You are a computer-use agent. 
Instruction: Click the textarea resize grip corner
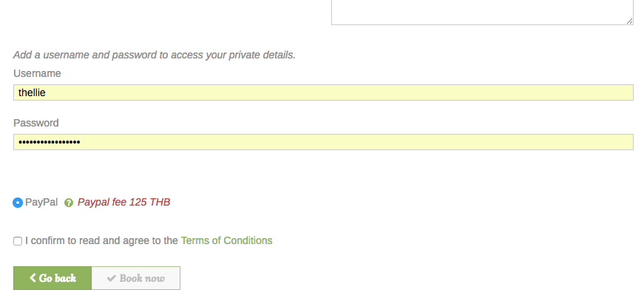[630, 21]
